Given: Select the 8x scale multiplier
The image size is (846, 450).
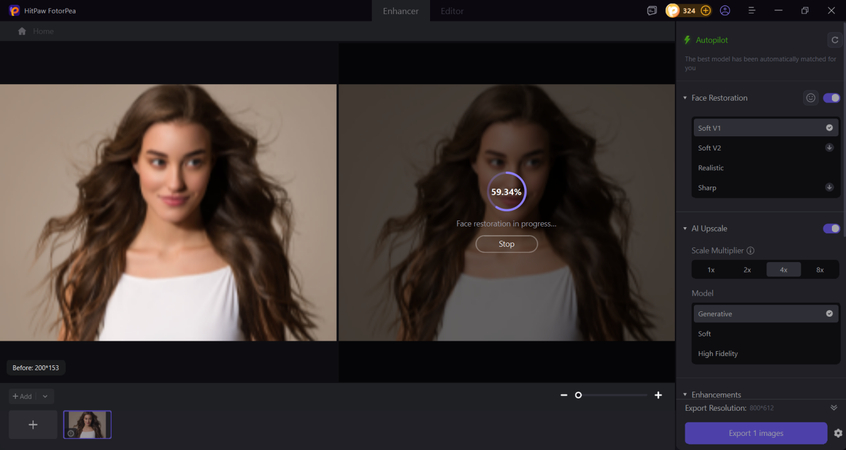Looking at the screenshot, I should 820,270.
